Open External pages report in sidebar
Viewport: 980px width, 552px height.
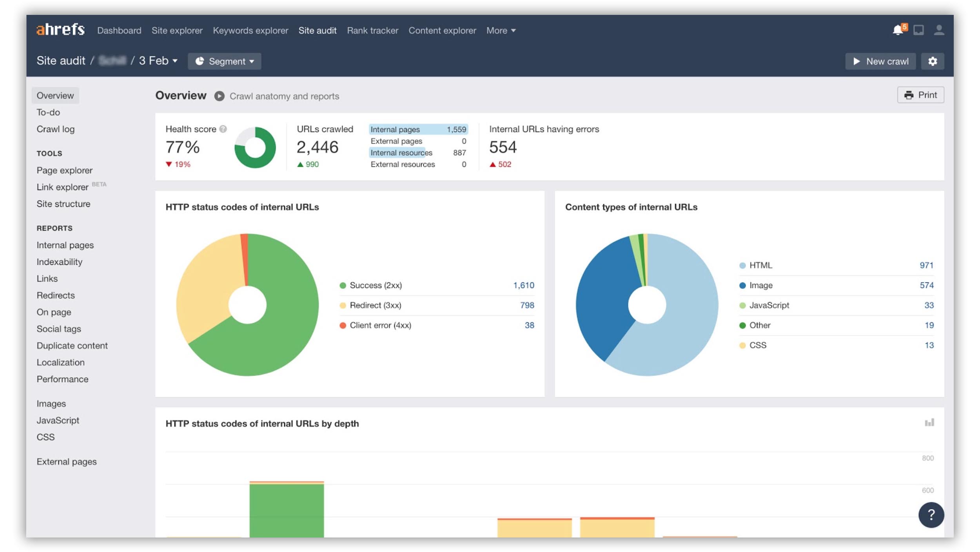pyautogui.click(x=67, y=462)
